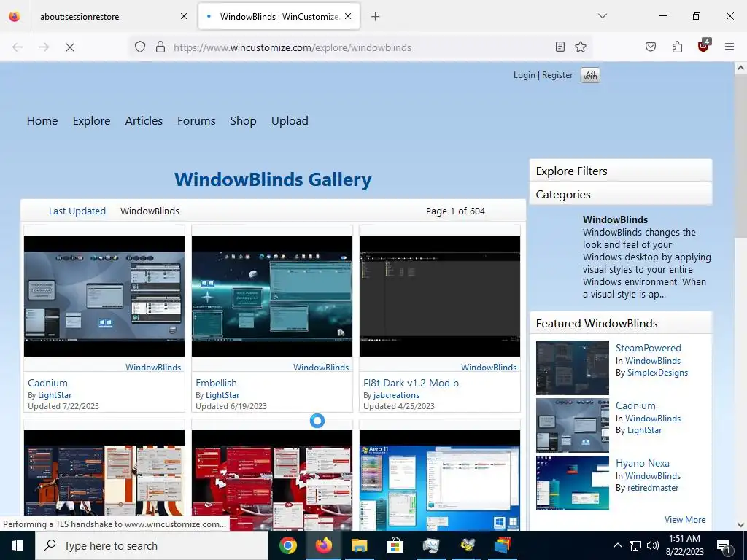This screenshot has height=560, width=747.
Task: Open uBlock Origin extension popup
Action: point(704,46)
